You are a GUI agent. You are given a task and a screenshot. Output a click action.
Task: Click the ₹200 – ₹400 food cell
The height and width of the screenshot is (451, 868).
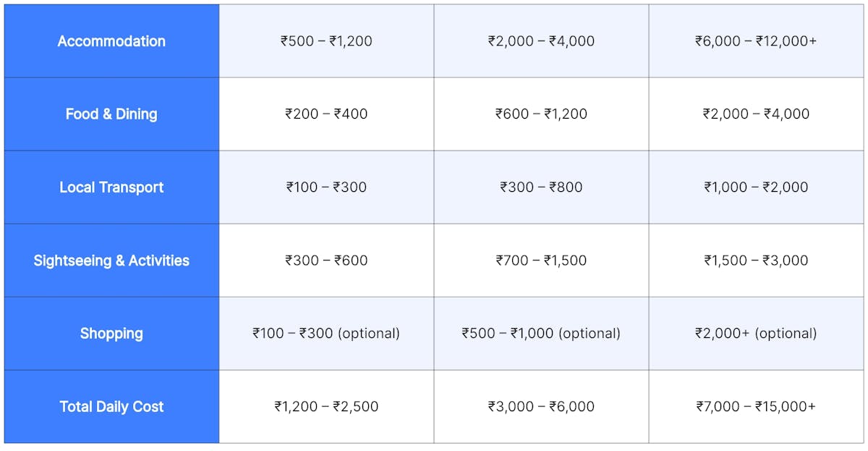click(x=326, y=114)
